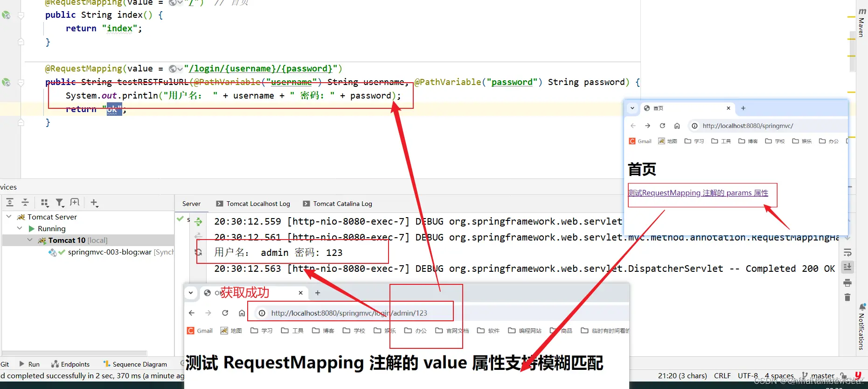Viewport: 868px width, 389px height.
Task: Click home button in the login/admin/123 browser
Action: [242, 313]
